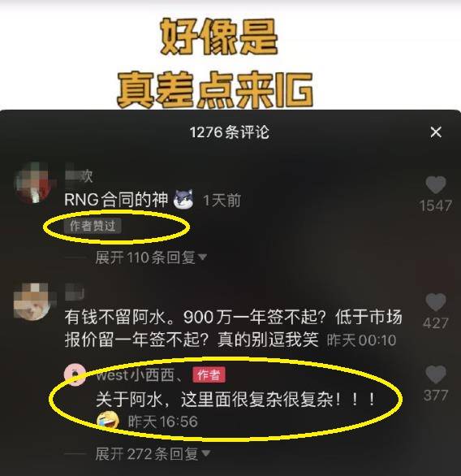Click the red 作者 badge
Viewport: 461px width, 476px height.
209,375
